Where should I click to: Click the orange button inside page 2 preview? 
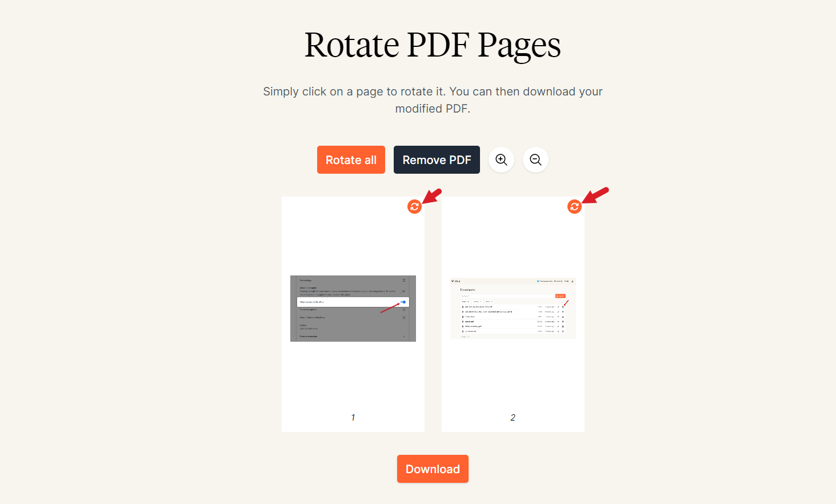(560, 296)
